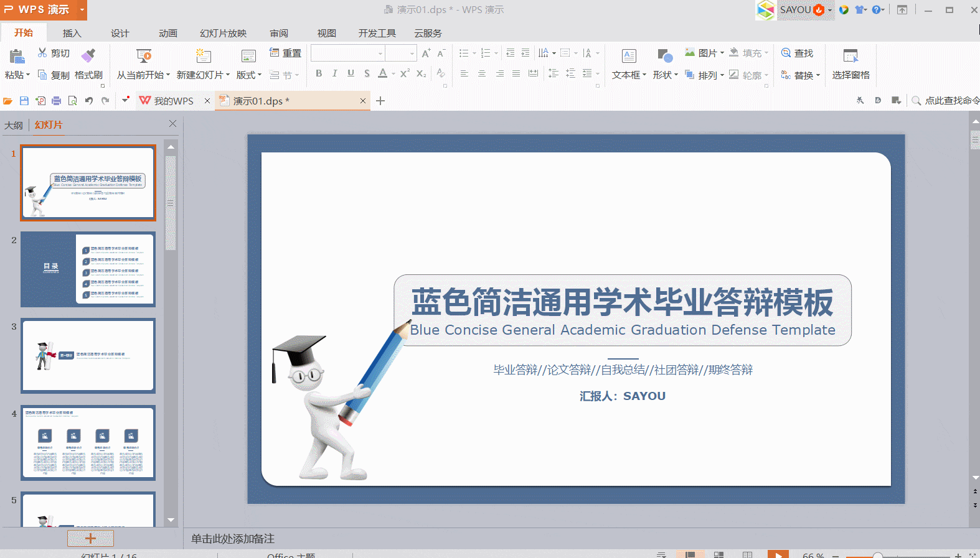Click the New Slide (新建幻灯片) icon
Viewport: 980px width, 558px height.
click(x=203, y=56)
